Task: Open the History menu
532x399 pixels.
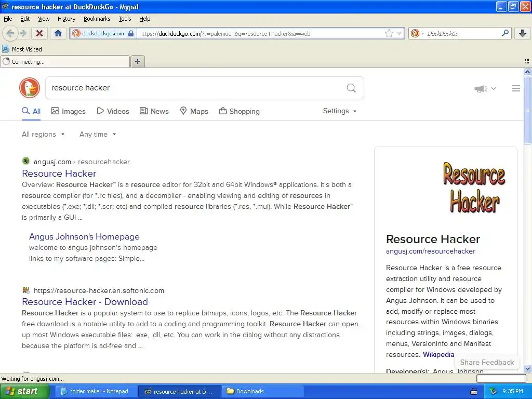Action: pos(66,19)
